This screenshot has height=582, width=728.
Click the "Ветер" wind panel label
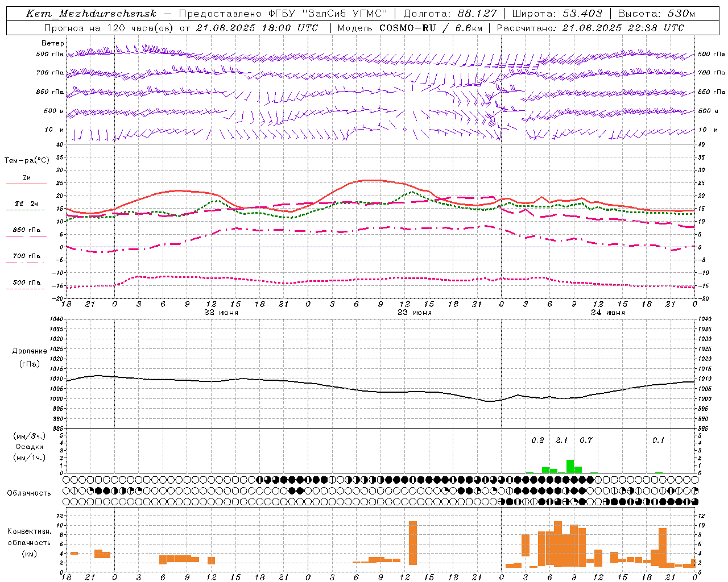tap(53, 43)
